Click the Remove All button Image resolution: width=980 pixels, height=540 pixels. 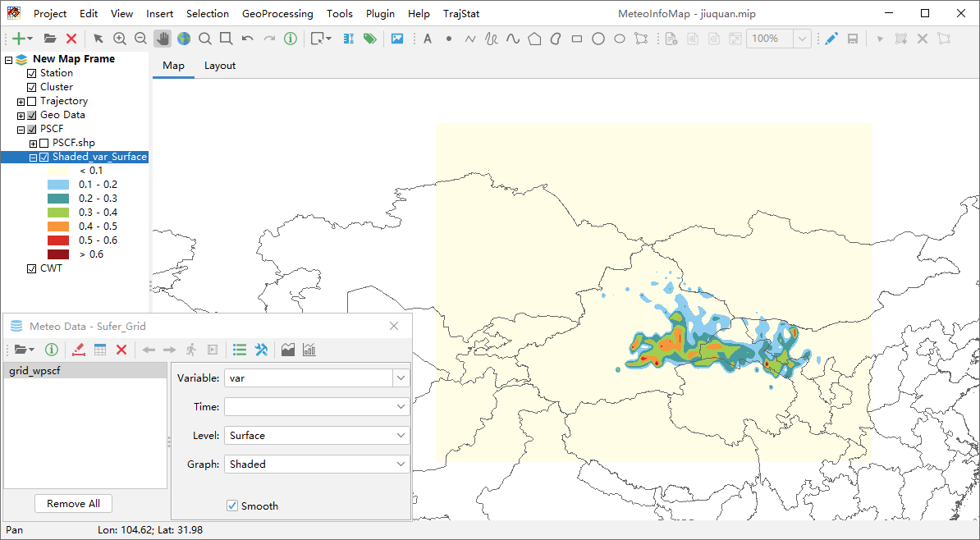73,503
